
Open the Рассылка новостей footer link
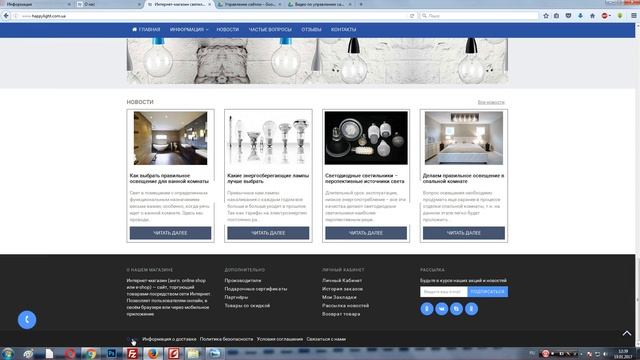[x=345, y=306]
